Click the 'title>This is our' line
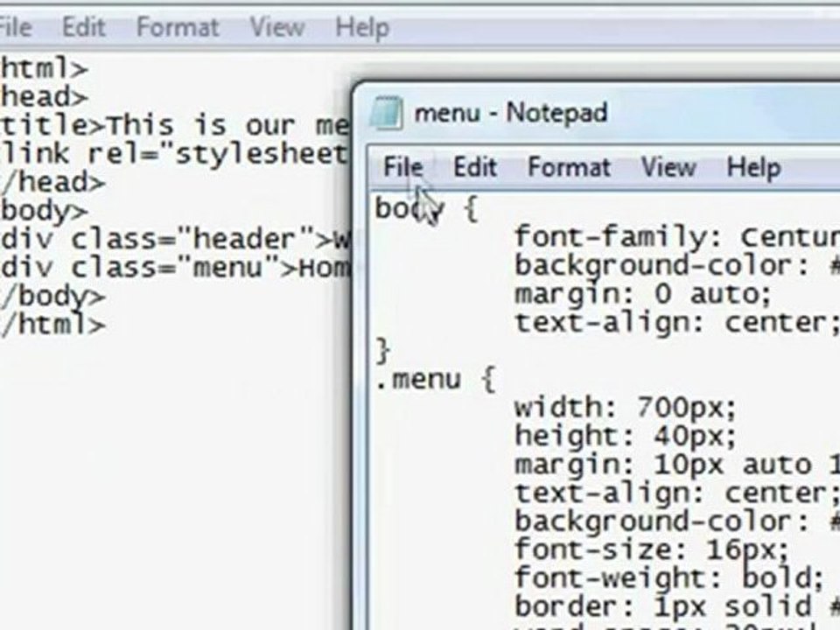This screenshot has height=630, width=840. coord(174,125)
